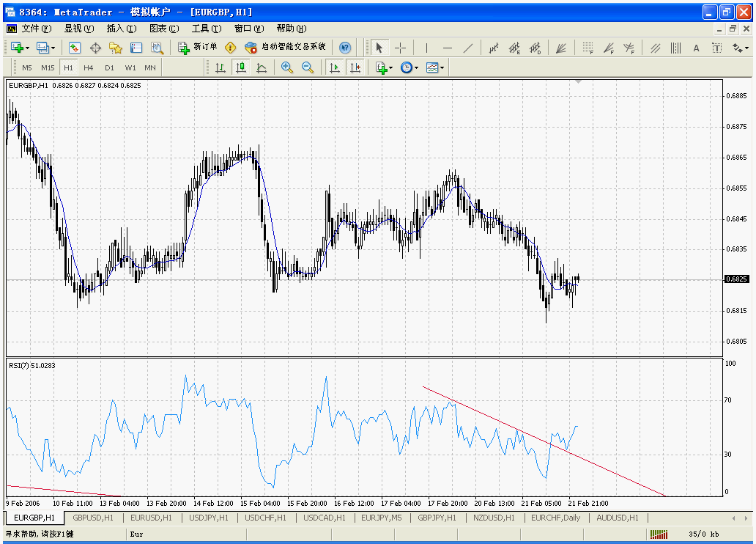Open the 图表(C) menu

[x=164, y=29]
